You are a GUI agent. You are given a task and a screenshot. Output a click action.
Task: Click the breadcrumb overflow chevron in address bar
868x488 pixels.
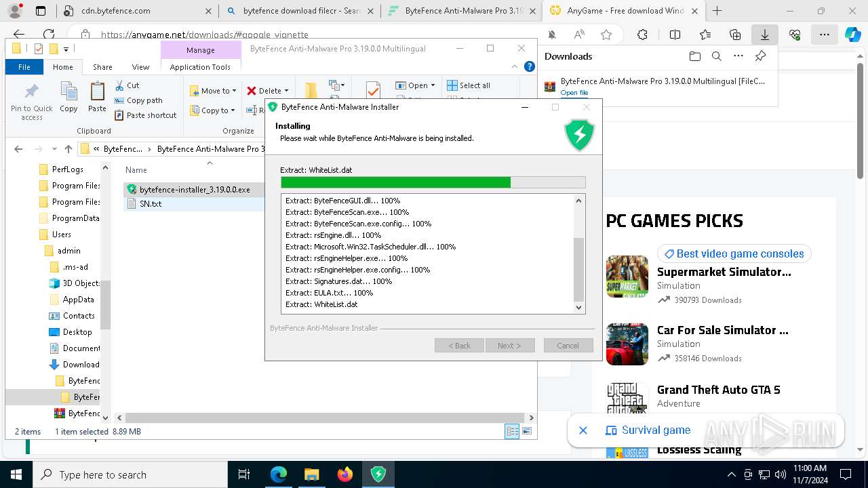tap(97, 149)
